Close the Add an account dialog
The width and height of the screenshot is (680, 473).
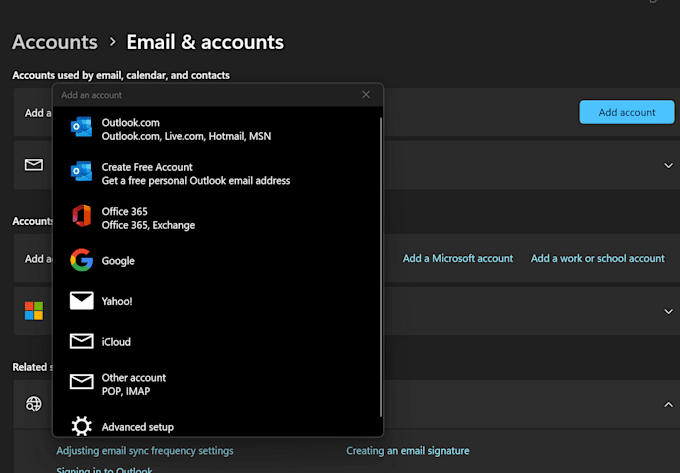pos(366,95)
